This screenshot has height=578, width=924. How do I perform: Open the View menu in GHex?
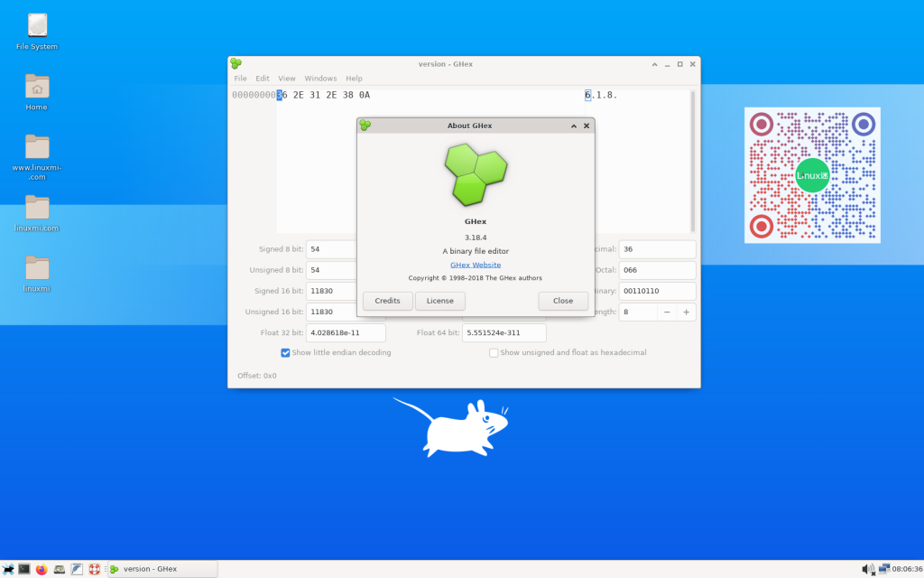click(x=287, y=79)
